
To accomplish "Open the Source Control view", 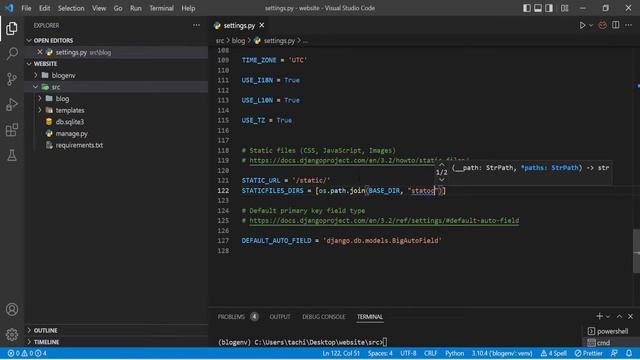I will click(12, 79).
